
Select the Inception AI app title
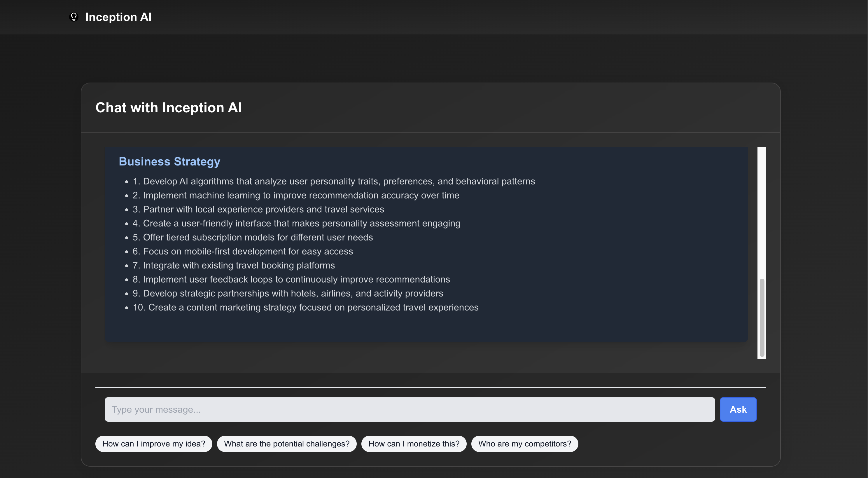point(119,17)
